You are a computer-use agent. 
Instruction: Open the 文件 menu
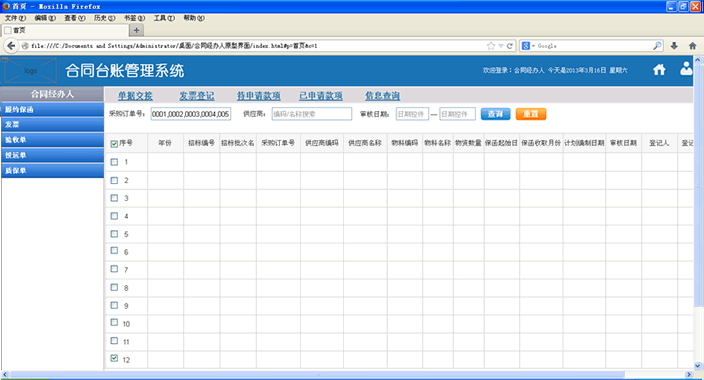[15, 18]
